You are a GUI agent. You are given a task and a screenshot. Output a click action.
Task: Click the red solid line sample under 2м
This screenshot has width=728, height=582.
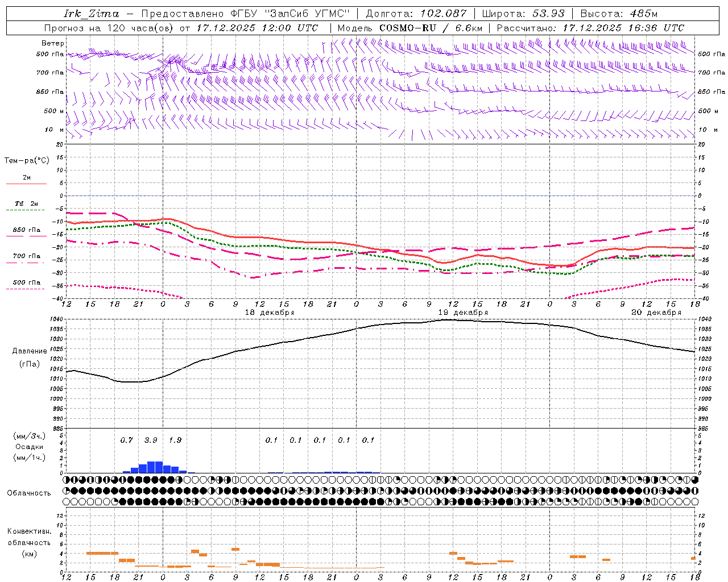click(26, 184)
